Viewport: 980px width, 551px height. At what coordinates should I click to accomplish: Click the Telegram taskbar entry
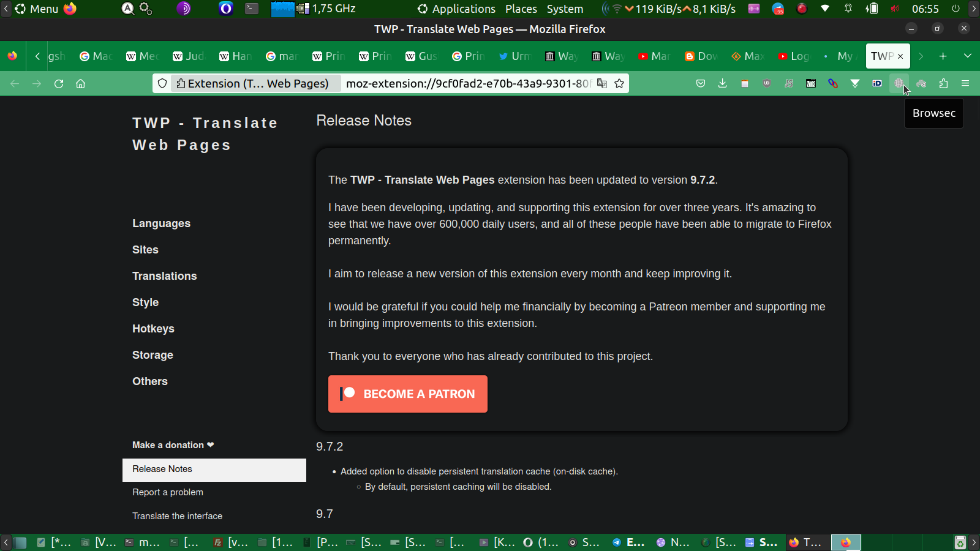[x=629, y=542]
